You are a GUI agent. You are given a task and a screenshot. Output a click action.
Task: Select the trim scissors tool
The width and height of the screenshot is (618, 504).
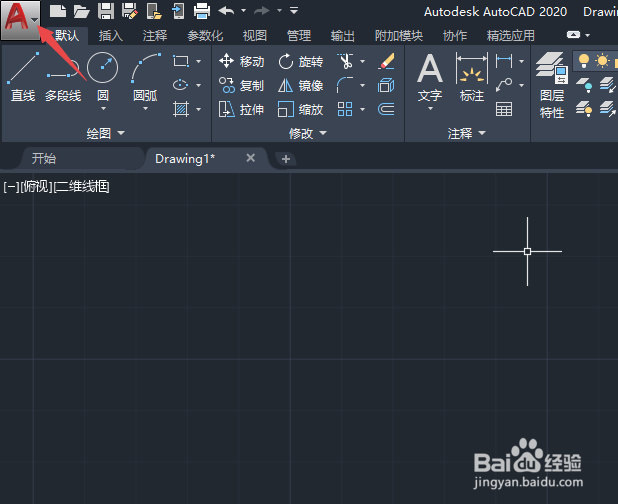click(x=346, y=61)
